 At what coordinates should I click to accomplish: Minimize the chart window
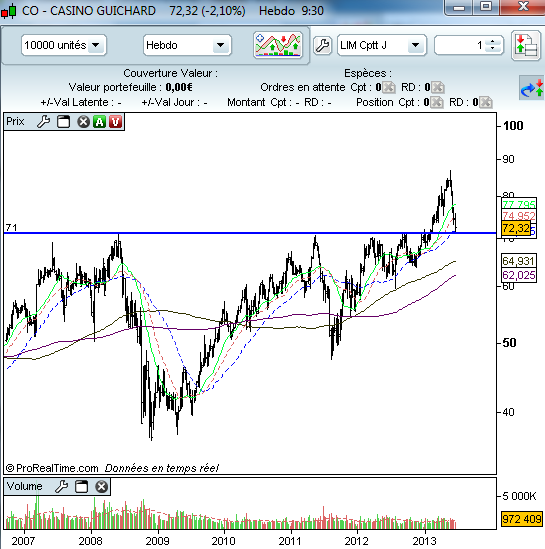459,7
